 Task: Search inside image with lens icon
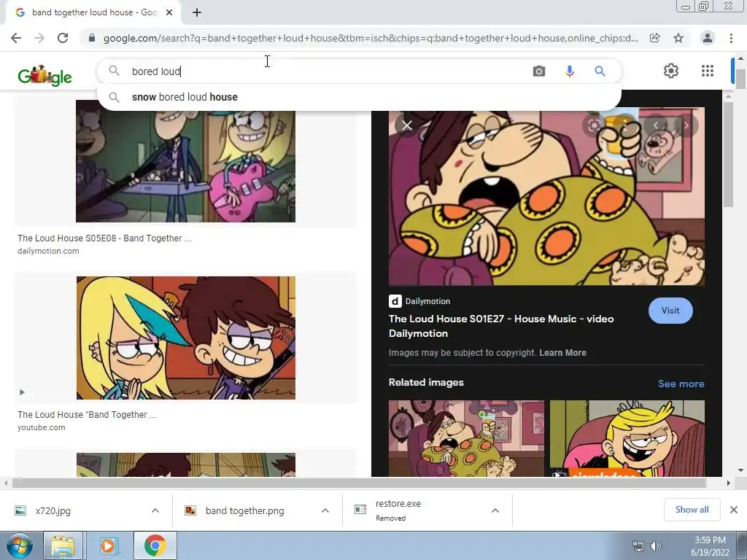[594, 125]
